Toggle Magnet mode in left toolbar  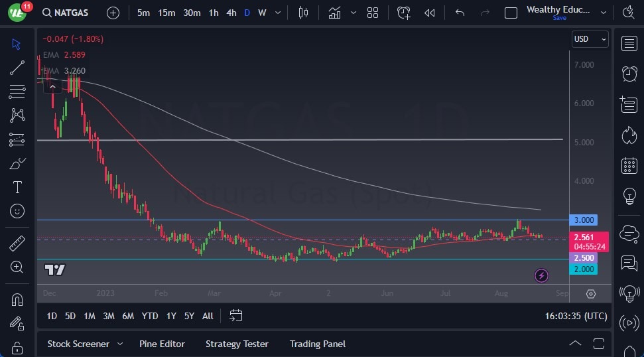pyautogui.click(x=17, y=299)
